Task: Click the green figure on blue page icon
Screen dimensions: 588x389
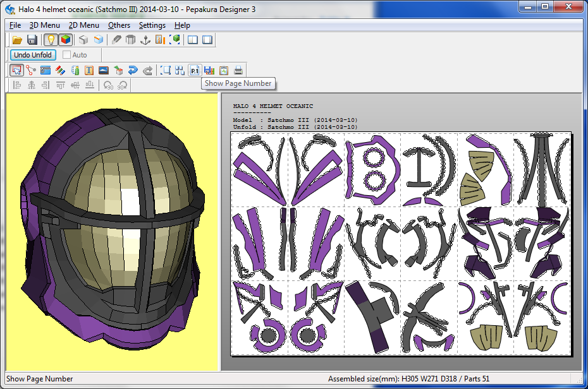Action: (75, 70)
